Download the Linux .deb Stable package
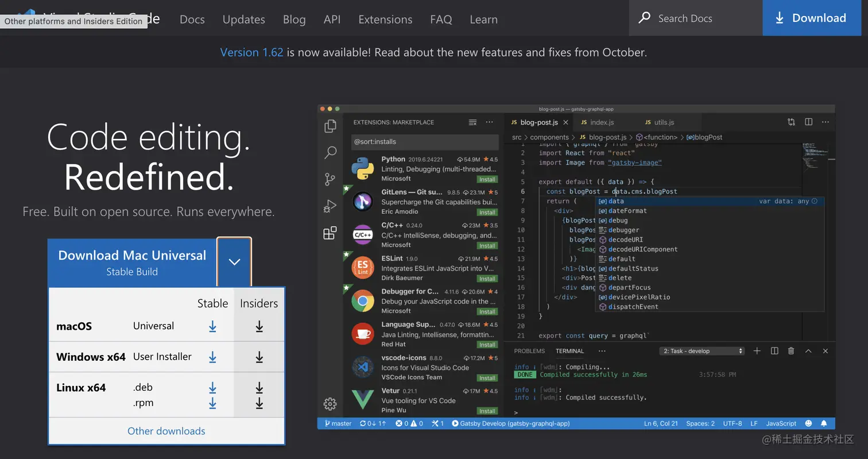 pyautogui.click(x=212, y=388)
